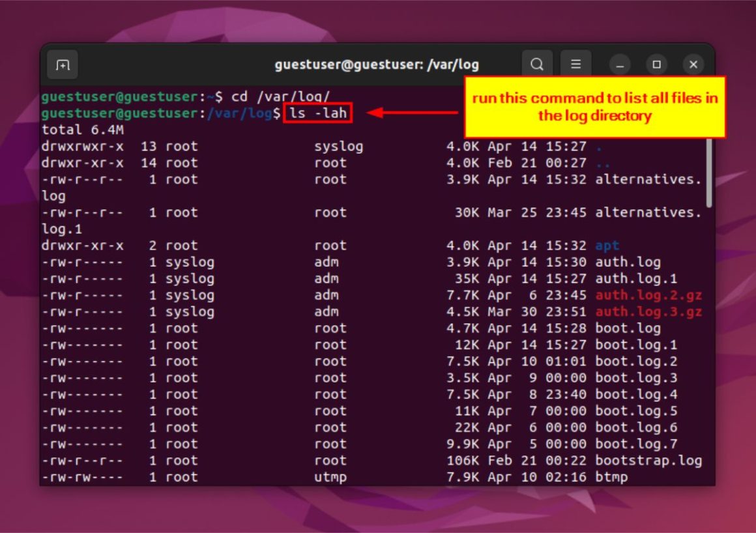Click the terminal title bar text
756x533 pixels.
coord(378,65)
